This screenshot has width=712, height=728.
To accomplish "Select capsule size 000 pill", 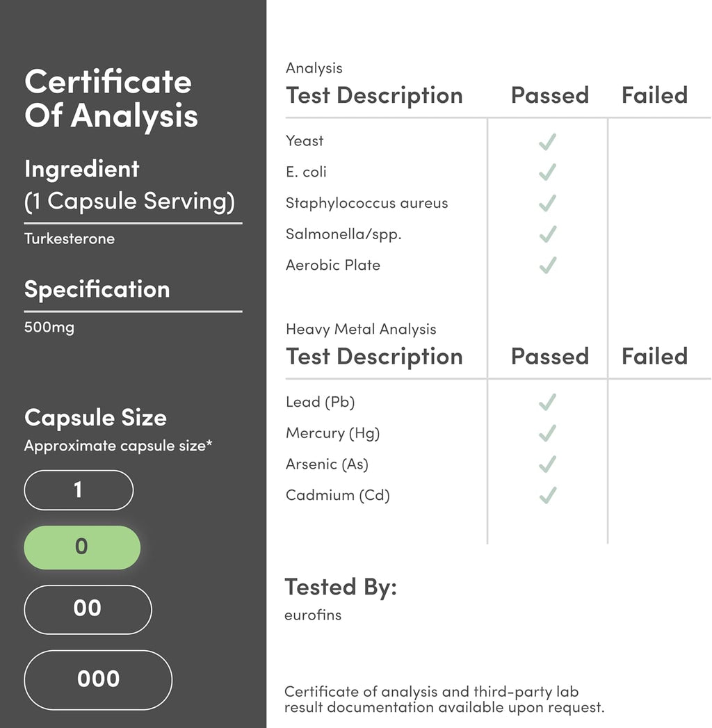I will pyautogui.click(x=98, y=679).
